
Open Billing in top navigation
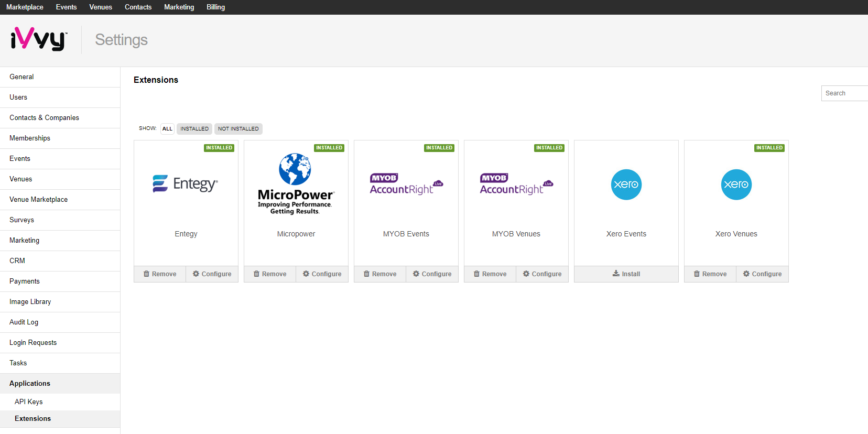point(215,7)
